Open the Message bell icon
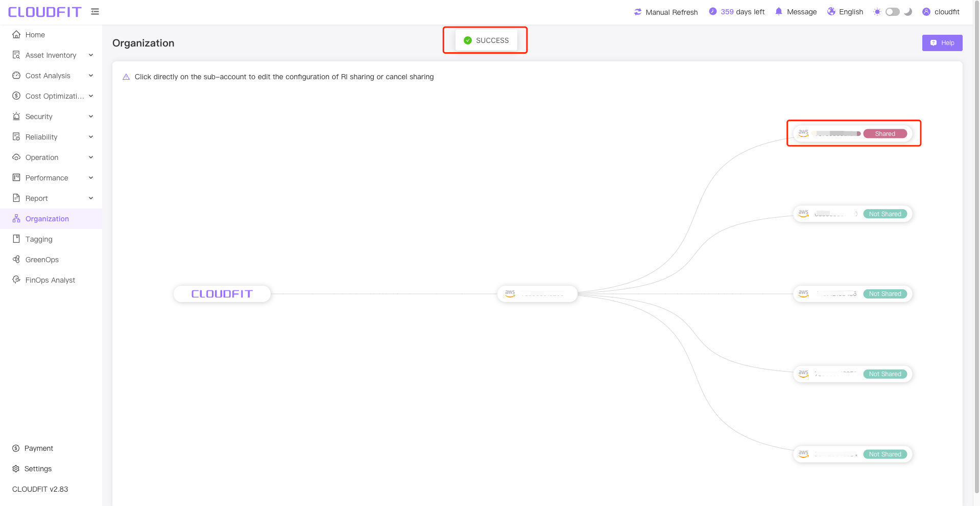 coord(779,11)
